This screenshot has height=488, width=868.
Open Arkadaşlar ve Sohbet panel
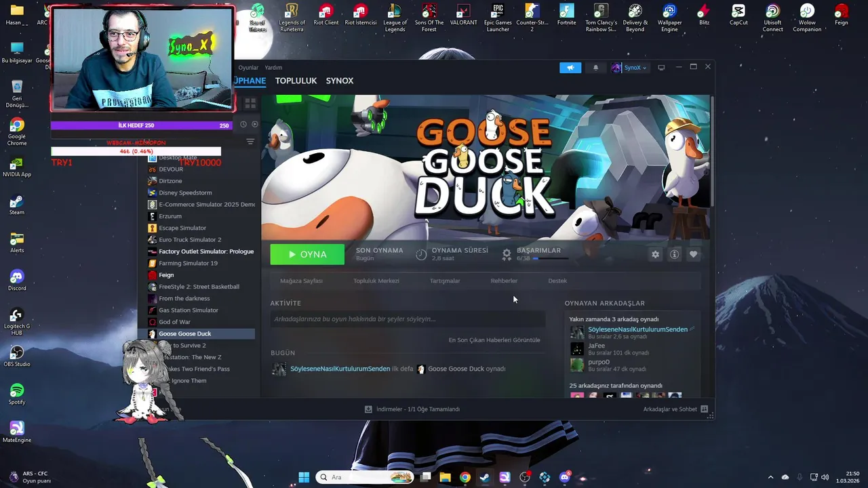[x=675, y=409]
